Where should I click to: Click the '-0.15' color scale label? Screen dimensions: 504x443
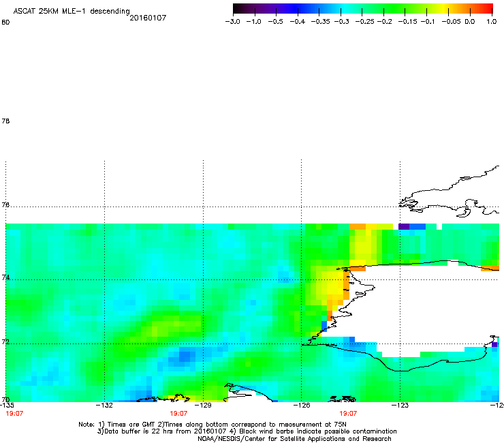[x=407, y=22]
